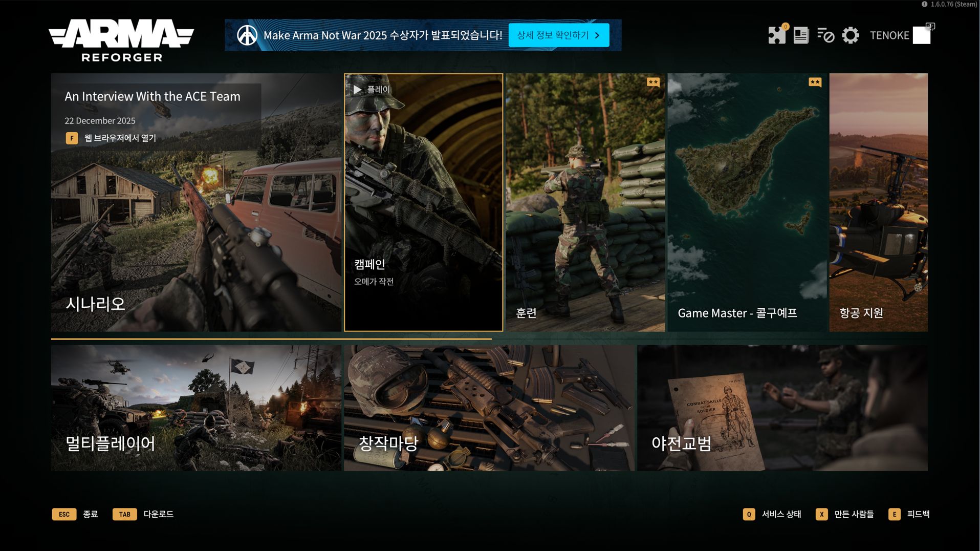
Task: Click the Q 서비스 상태 button
Action: pyautogui.click(x=772, y=514)
